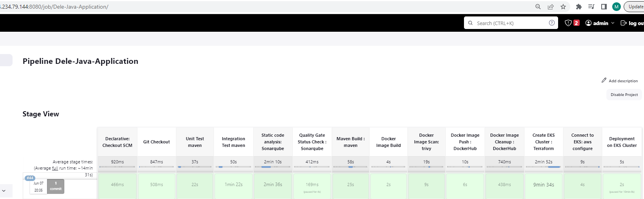Open the 2min 36s Sonarqube stage cell
Screen dimensions: 644x199
(x=273, y=186)
